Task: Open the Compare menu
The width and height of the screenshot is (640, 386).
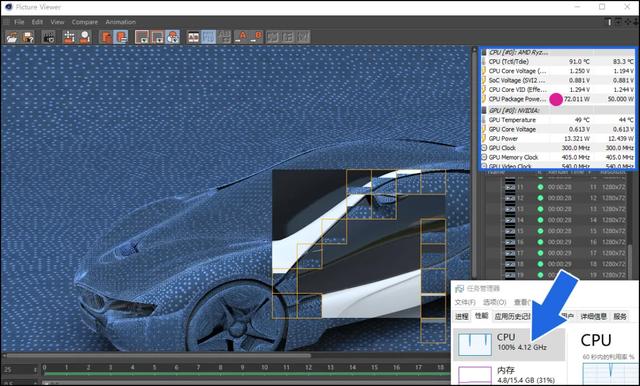Action: pos(85,22)
